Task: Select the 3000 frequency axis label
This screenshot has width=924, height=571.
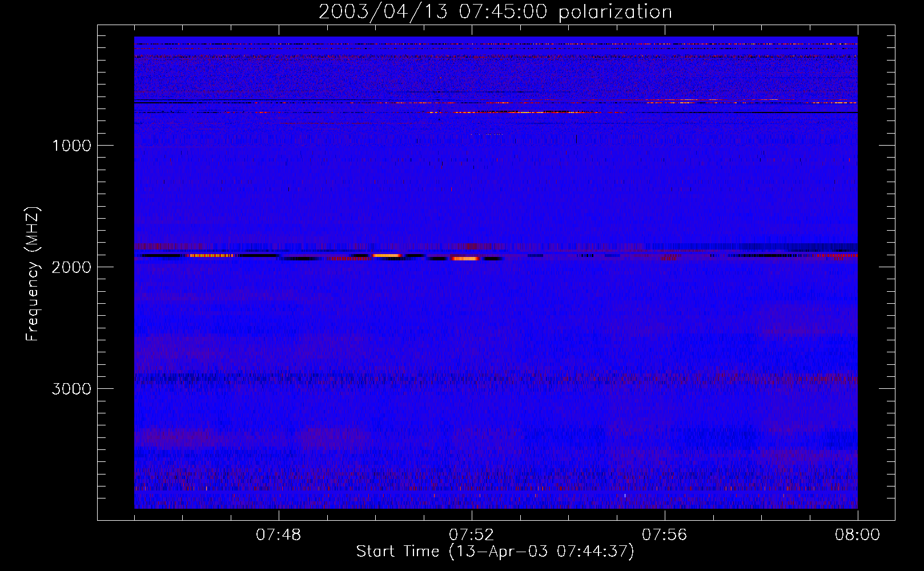Action: click(x=71, y=389)
